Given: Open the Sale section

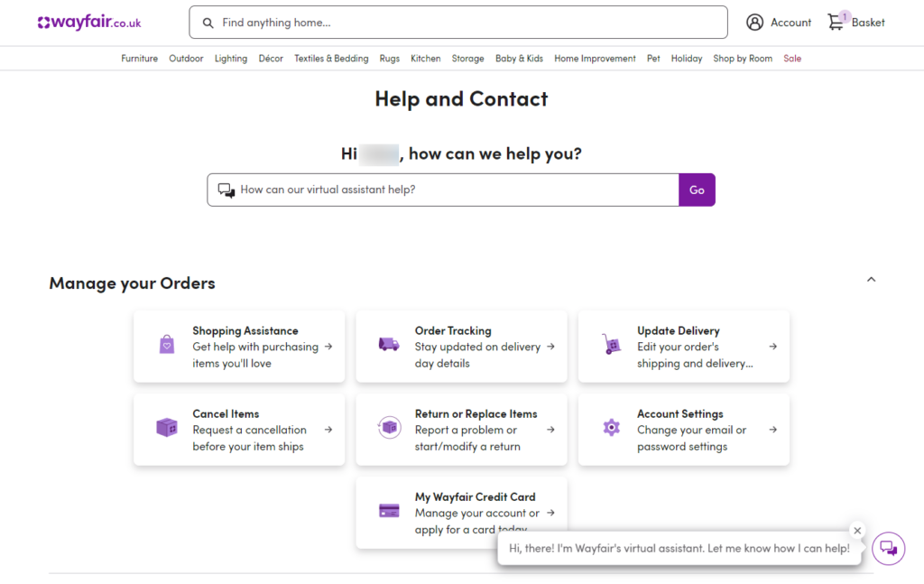Looking at the screenshot, I should click(791, 58).
